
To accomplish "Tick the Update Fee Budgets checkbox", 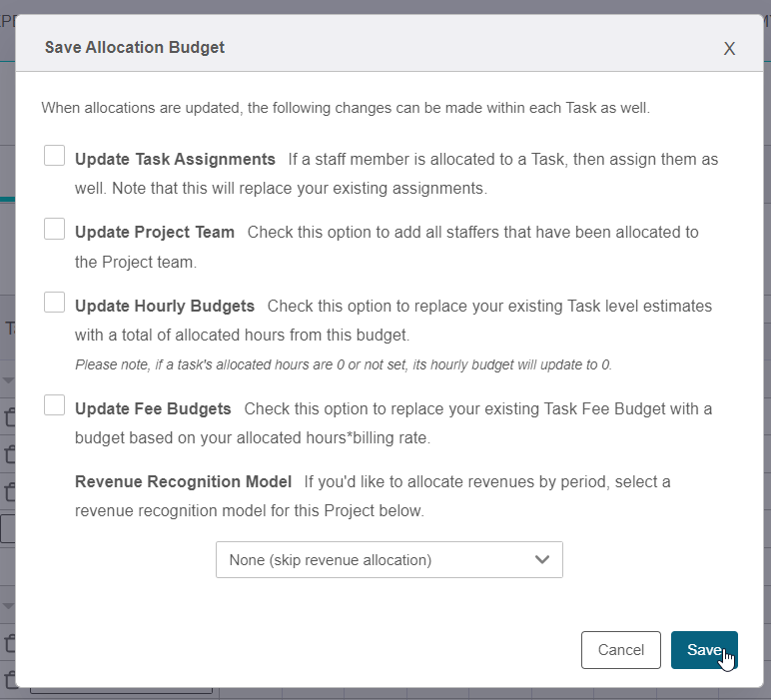I will pyautogui.click(x=55, y=405).
